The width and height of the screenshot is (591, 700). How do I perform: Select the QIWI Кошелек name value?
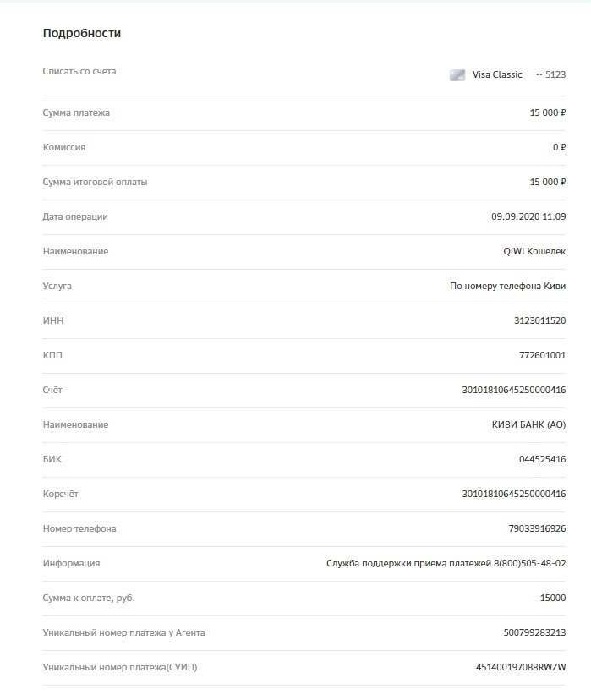click(534, 251)
